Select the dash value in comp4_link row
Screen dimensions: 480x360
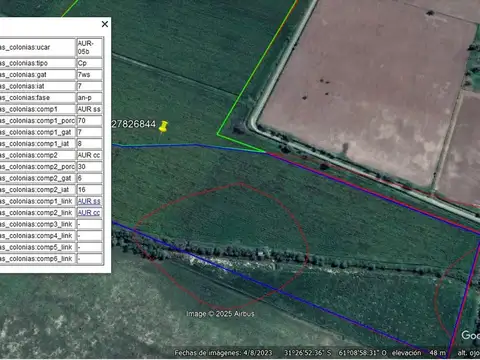coord(79,236)
